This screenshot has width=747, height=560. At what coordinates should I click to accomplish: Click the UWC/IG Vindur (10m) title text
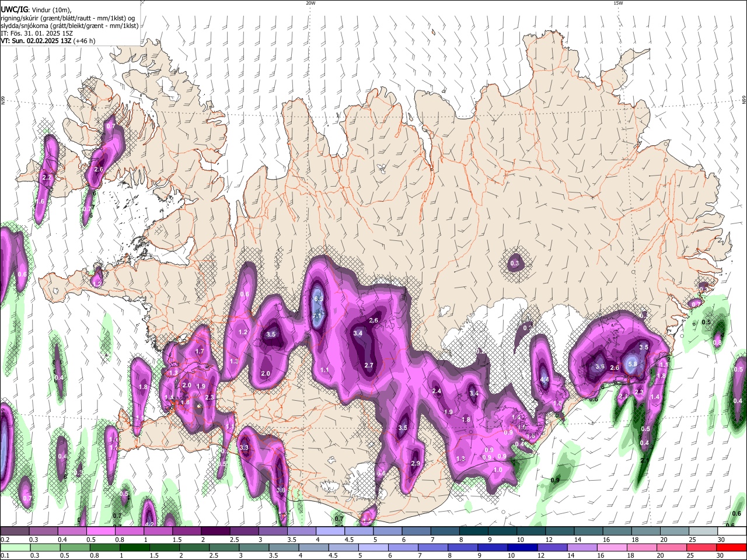click(36, 9)
